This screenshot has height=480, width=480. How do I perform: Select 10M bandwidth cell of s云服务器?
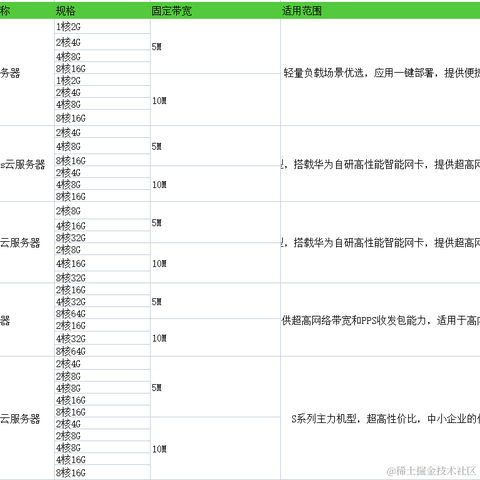[215, 184]
